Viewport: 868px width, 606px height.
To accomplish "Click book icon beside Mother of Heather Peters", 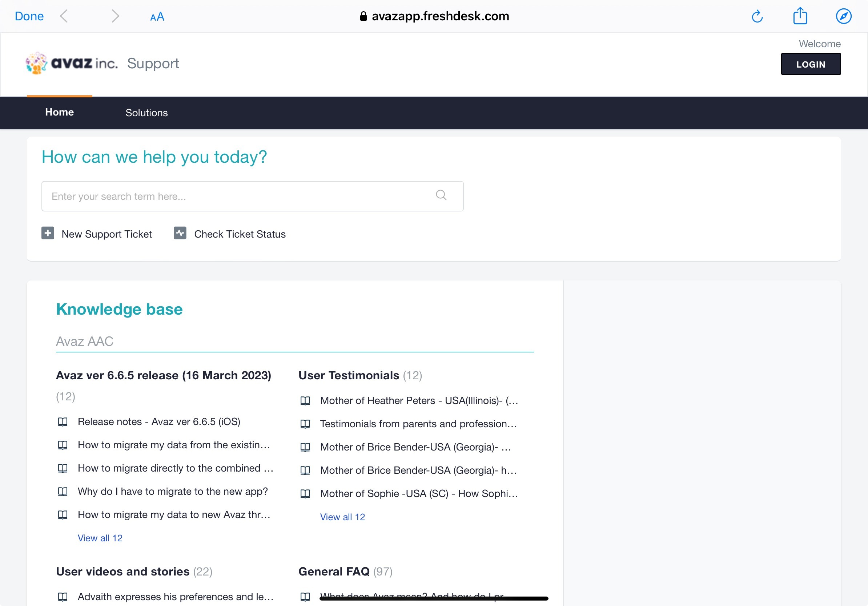I will (305, 400).
